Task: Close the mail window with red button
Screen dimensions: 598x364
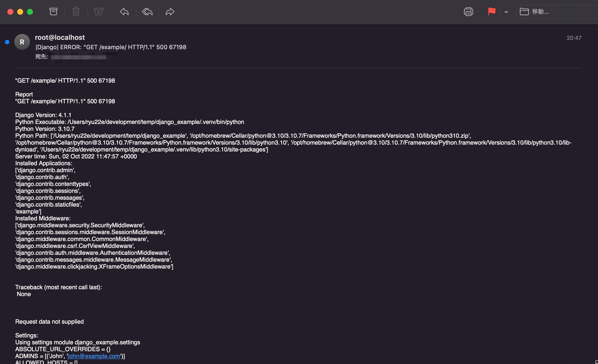Action: 10,12
